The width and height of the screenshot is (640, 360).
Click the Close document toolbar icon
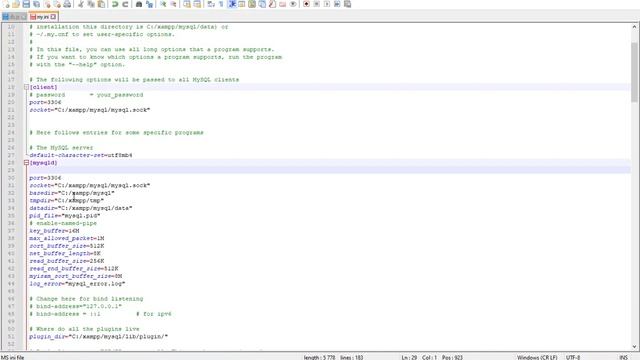(47, 4)
